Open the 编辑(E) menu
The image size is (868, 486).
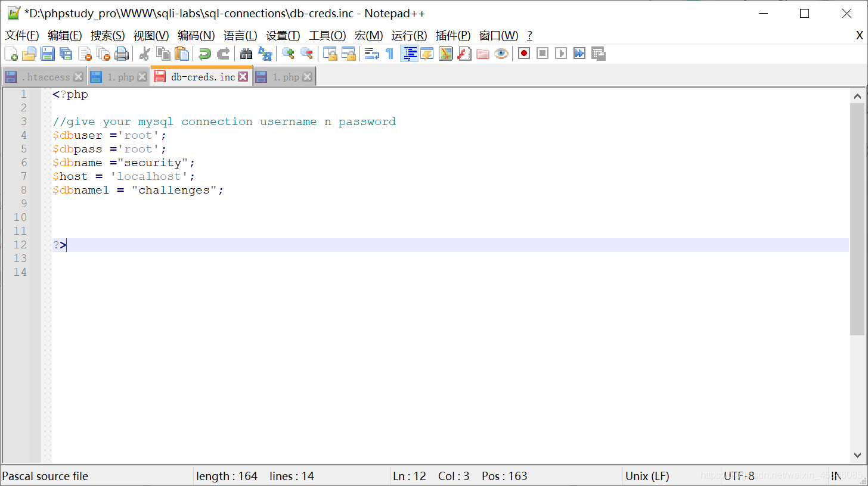click(65, 36)
